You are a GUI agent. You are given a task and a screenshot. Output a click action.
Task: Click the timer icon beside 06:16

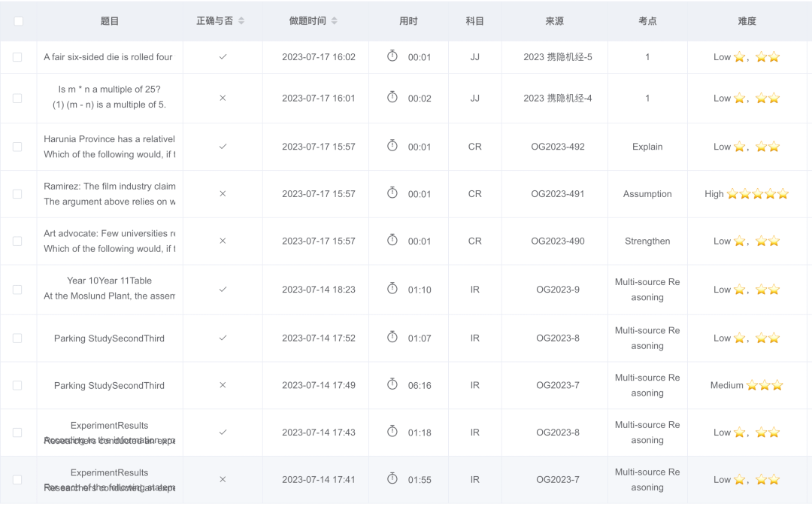coord(392,384)
